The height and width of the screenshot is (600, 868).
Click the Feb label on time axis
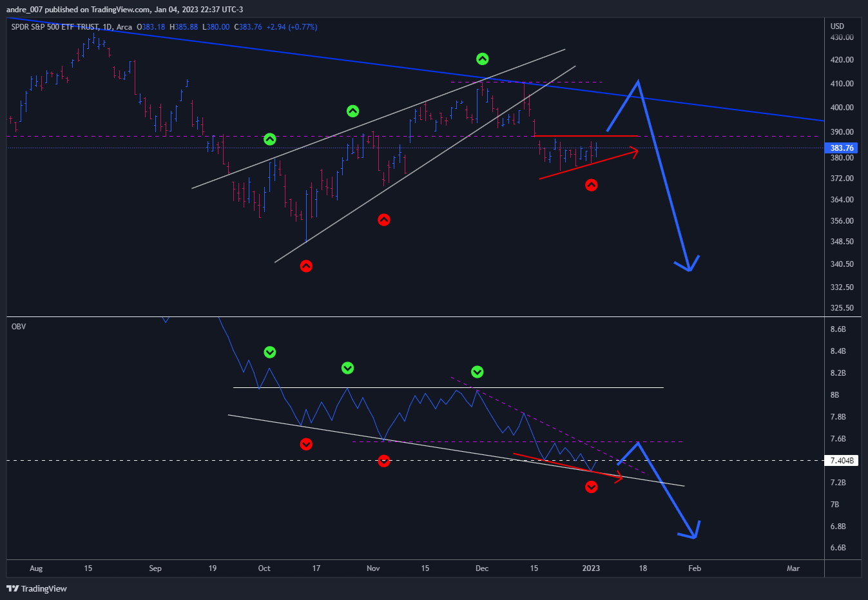(695, 568)
